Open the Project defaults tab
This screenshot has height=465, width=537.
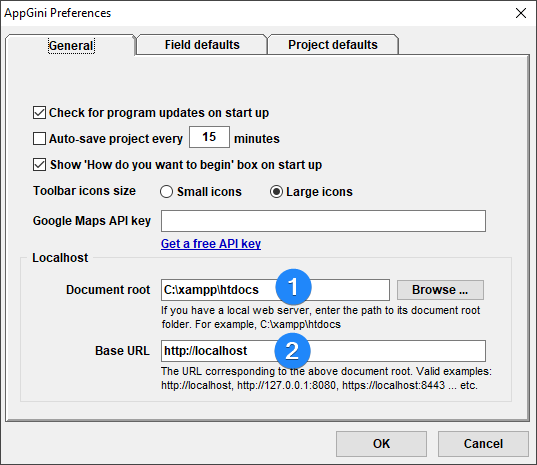pyautogui.click(x=333, y=45)
